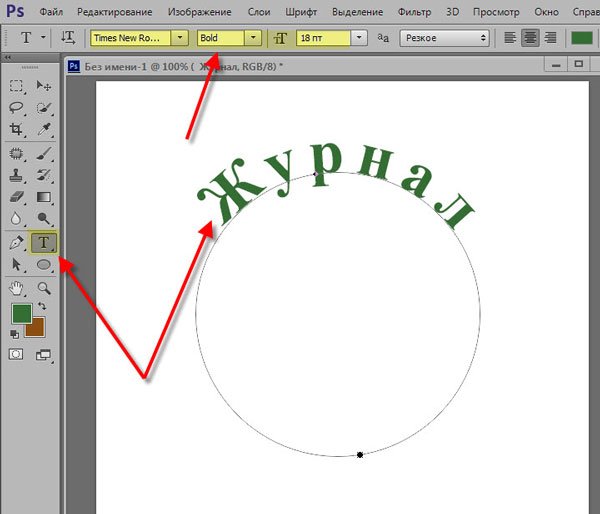Center align the text
600x514 pixels.
click(530, 37)
